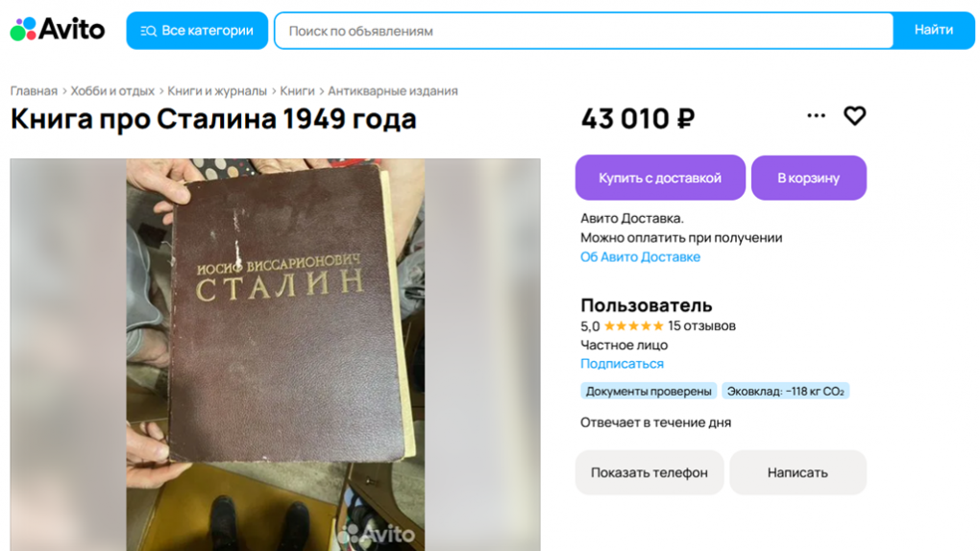Click the search field "Поиск по объявлениям"
Screen dimensions: 980x551
point(584,31)
